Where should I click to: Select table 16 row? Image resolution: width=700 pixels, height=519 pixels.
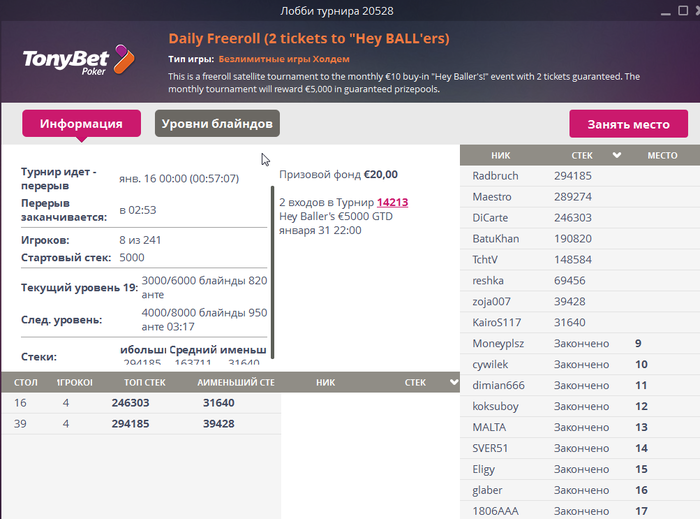pyautogui.click(x=141, y=403)
